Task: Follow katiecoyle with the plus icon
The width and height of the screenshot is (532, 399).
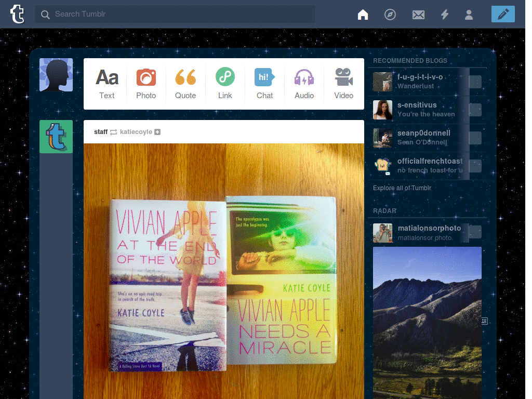Action: (157, 131)
